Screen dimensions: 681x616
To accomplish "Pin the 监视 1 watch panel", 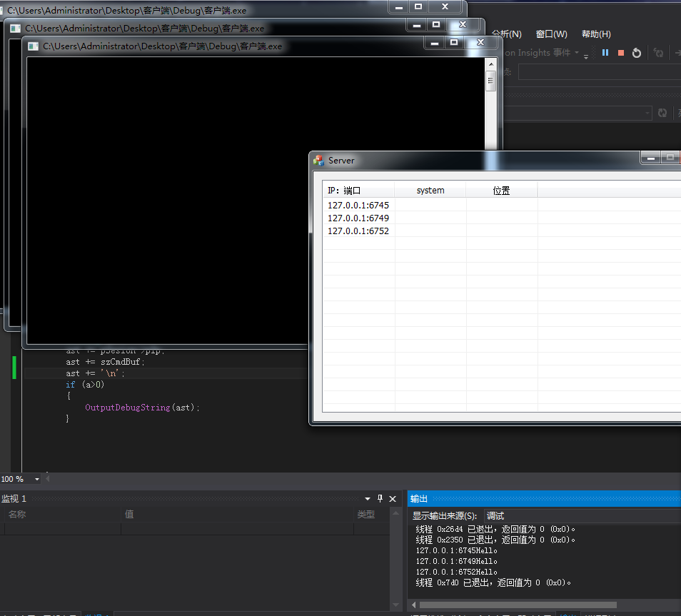I will (380, 498).
